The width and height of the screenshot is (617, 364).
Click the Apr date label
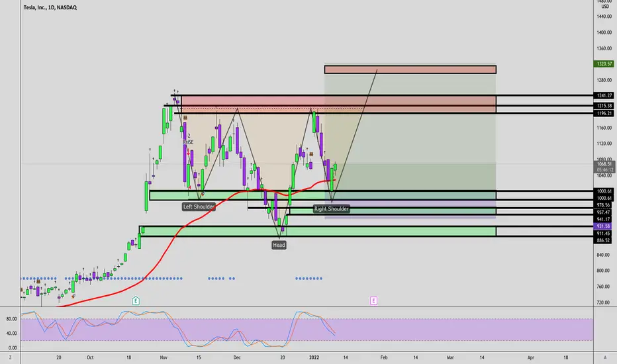(530, 357)
